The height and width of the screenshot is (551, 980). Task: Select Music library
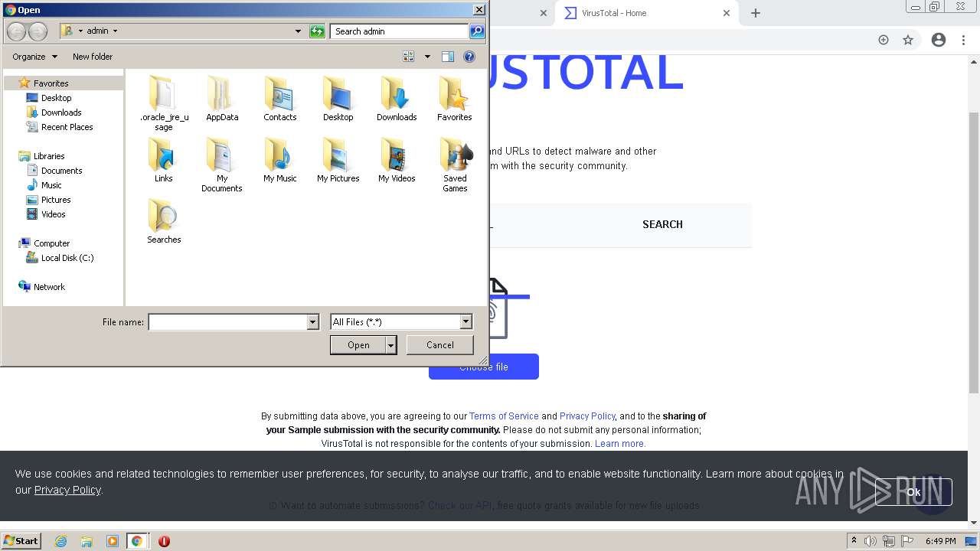(x=51, y=185)
